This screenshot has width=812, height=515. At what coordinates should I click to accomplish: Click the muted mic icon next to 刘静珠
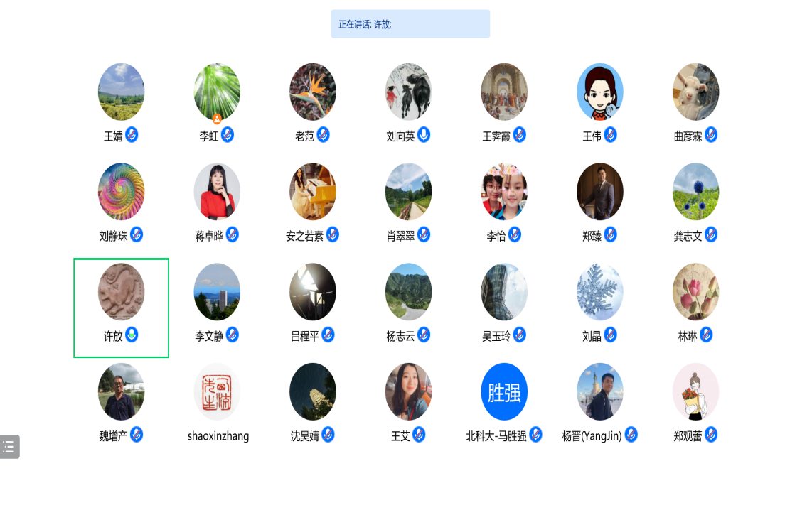pyautogui.click(x=137, y=234)
